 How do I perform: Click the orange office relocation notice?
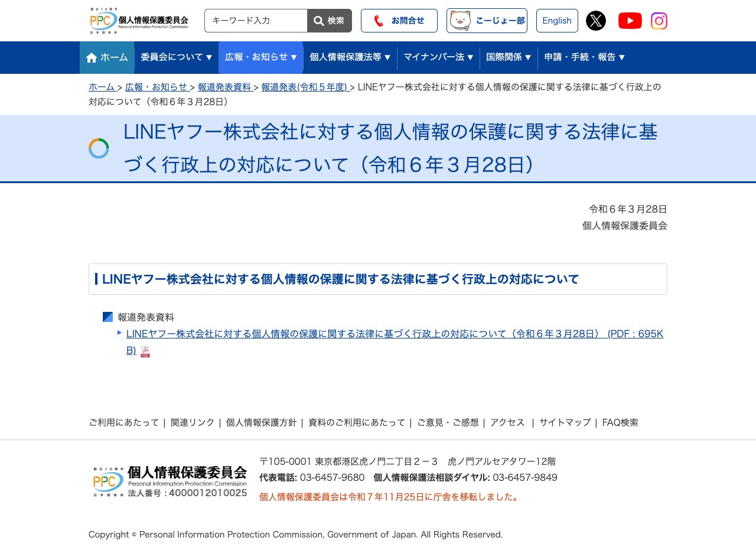390,497
